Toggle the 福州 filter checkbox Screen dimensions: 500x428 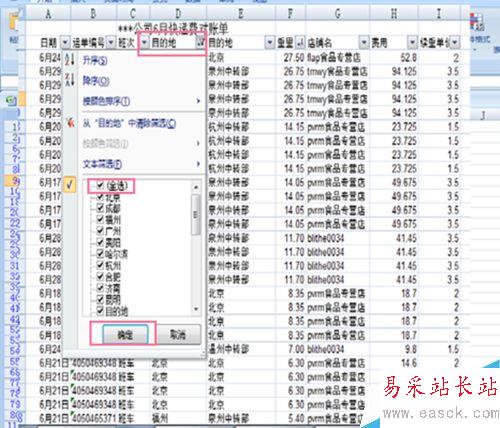click(x=100, y=219)
